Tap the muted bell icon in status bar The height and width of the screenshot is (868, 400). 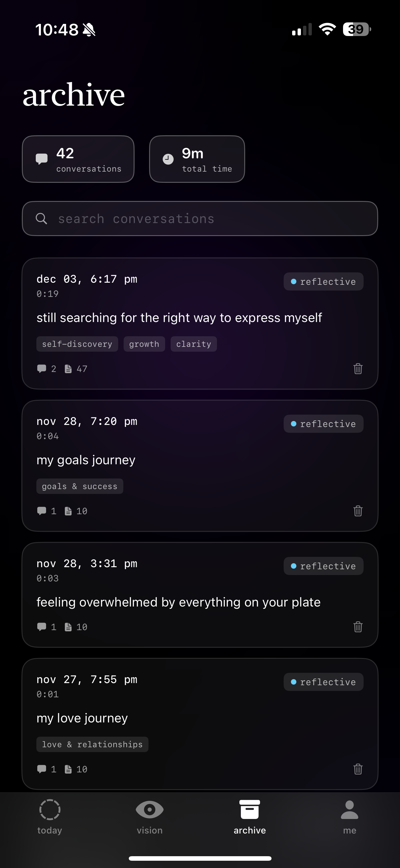tap(89, 30)
